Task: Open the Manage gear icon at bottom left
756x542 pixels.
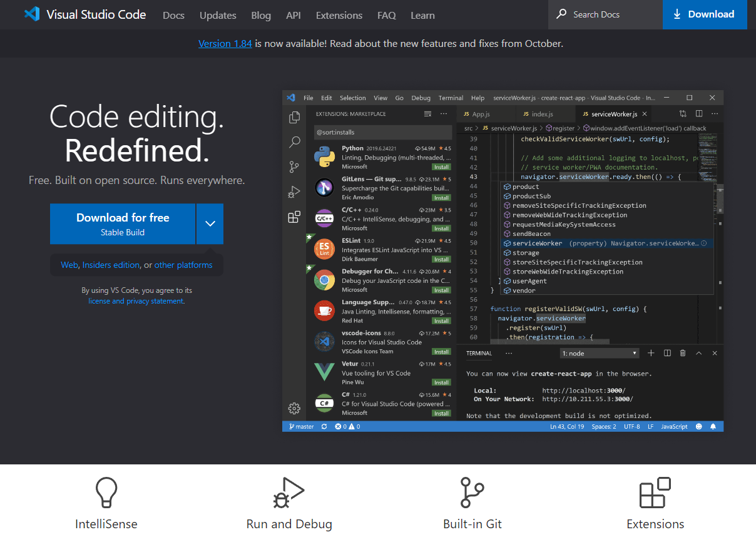Action: [x=294, y=408]
